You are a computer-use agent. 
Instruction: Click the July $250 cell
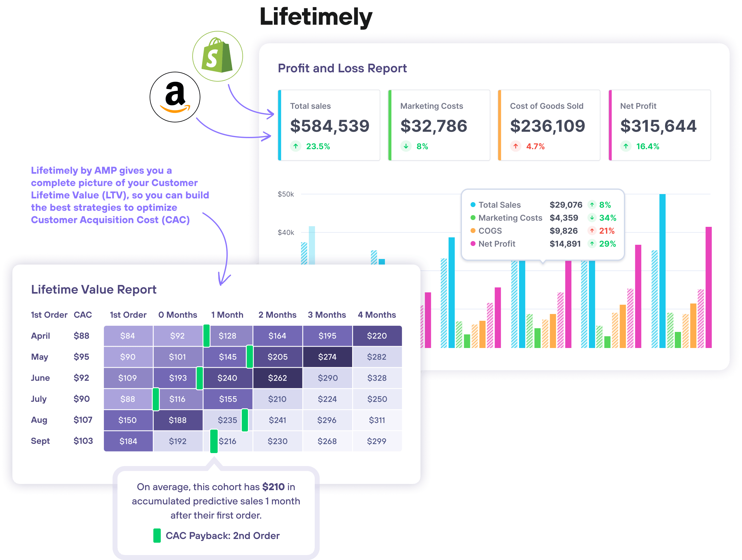tap(377, 399)
